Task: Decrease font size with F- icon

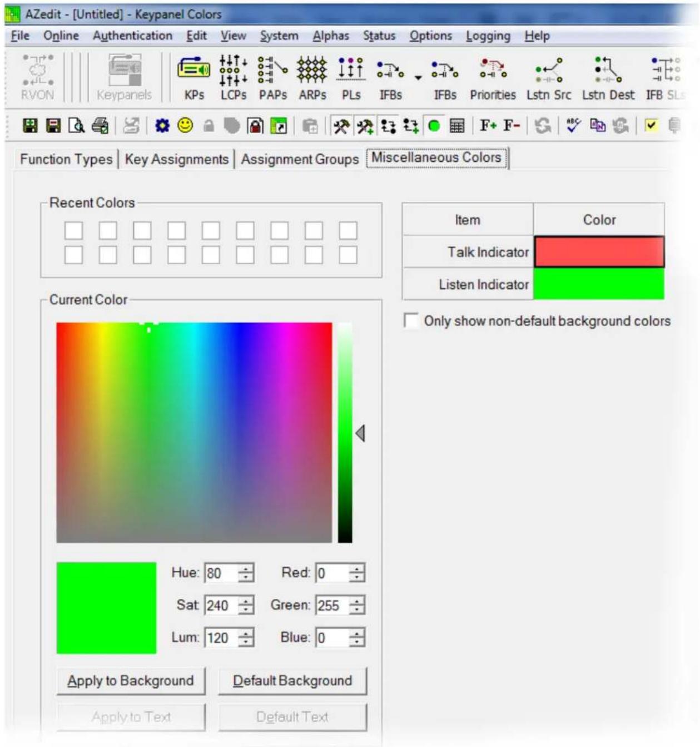Action: coord(512,125)
